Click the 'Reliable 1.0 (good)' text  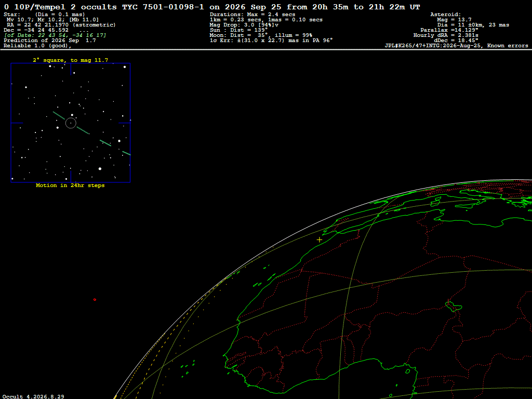[37, 46]
